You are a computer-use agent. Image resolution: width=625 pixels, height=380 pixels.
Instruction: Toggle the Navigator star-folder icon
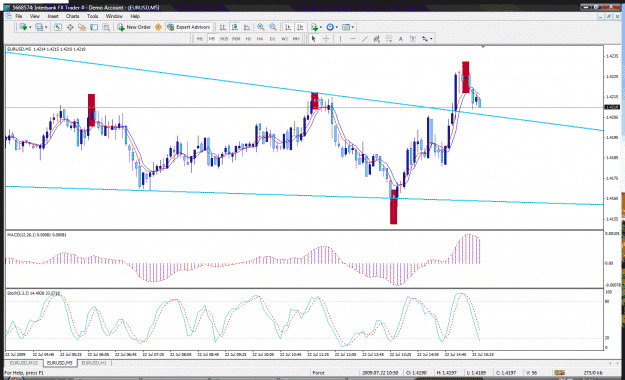tap(82, 27)
